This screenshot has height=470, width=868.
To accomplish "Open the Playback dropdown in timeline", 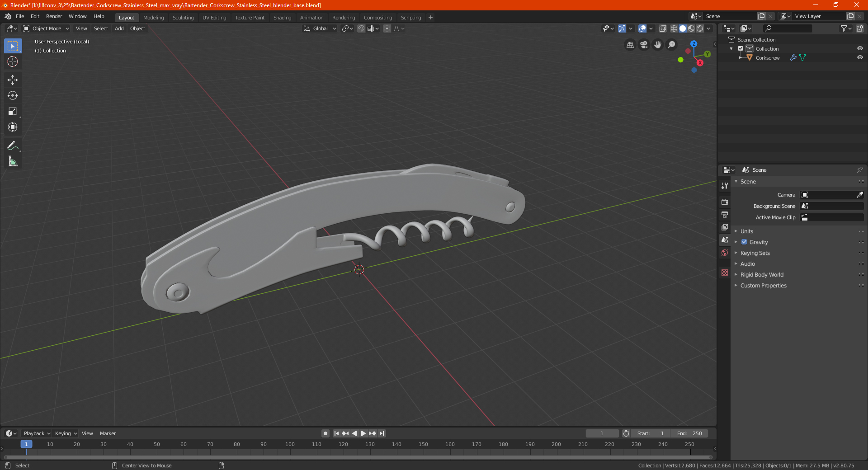I will (37, 433).
